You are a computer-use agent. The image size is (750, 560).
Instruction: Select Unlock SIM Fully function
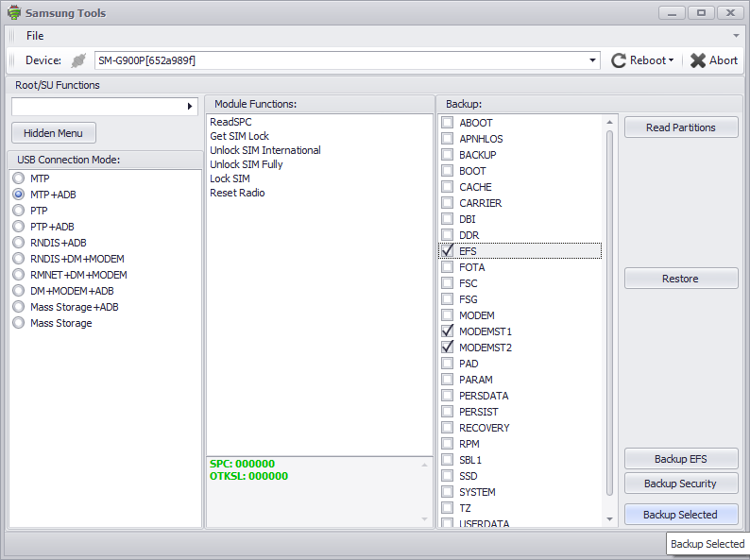pyautogui.click(x=246, y=164)
